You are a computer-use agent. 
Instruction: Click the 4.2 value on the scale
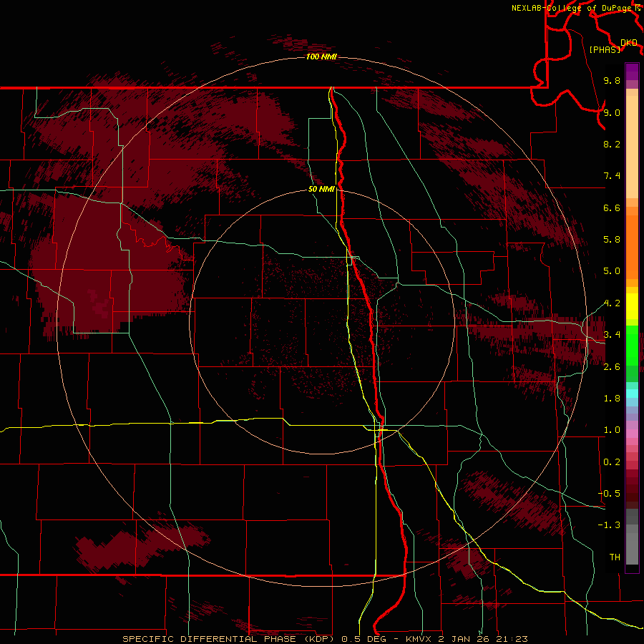tap(612, 303)
